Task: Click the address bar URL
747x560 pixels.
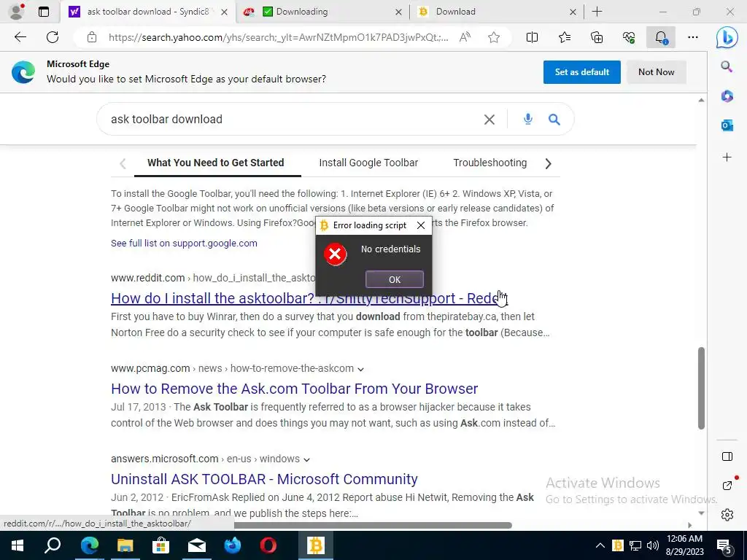Action: click(278, 37)
